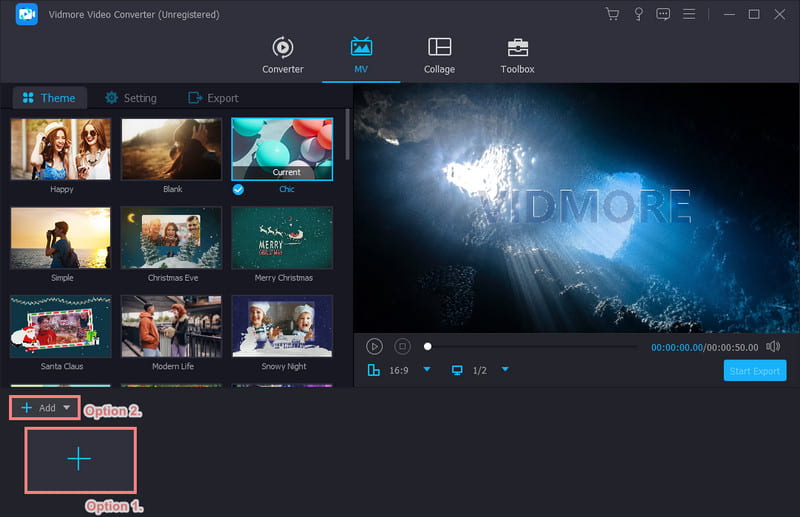800x517 pixels.
Task: Expand the 16:9 aspect ratio dropdown
Action: [427, 369]
